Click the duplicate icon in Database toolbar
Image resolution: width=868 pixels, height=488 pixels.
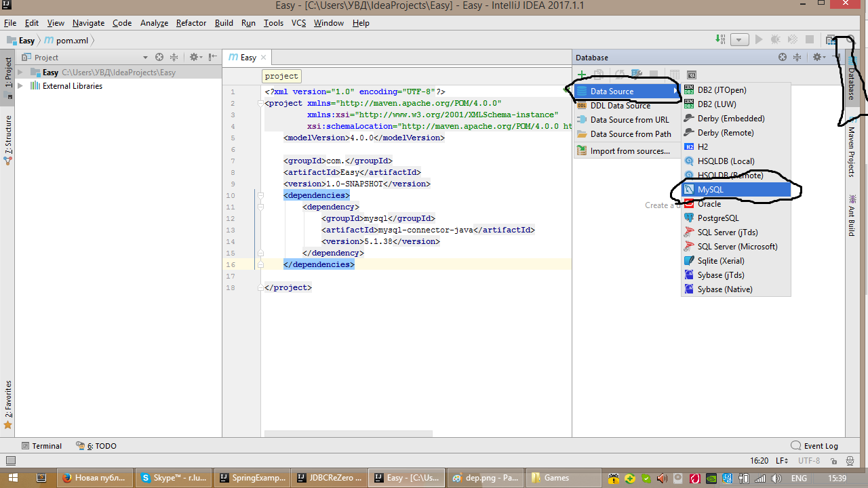click(599, 75)
